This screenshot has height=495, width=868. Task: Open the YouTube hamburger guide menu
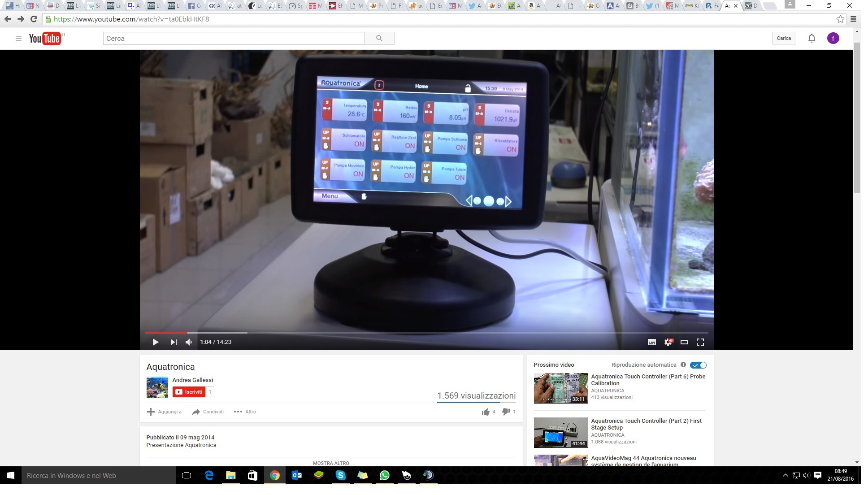coord(18,39)
